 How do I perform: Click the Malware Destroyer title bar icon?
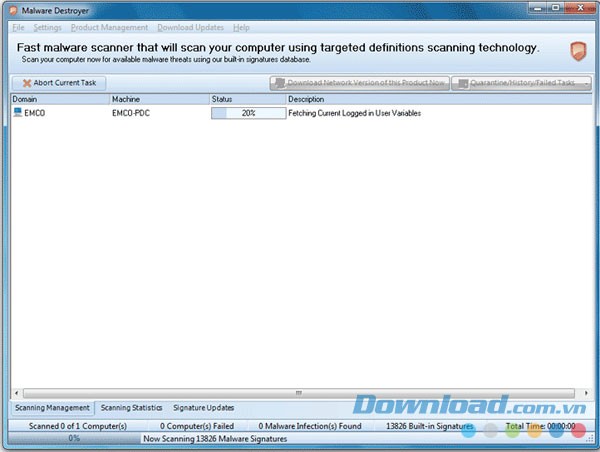coord(13,11)
